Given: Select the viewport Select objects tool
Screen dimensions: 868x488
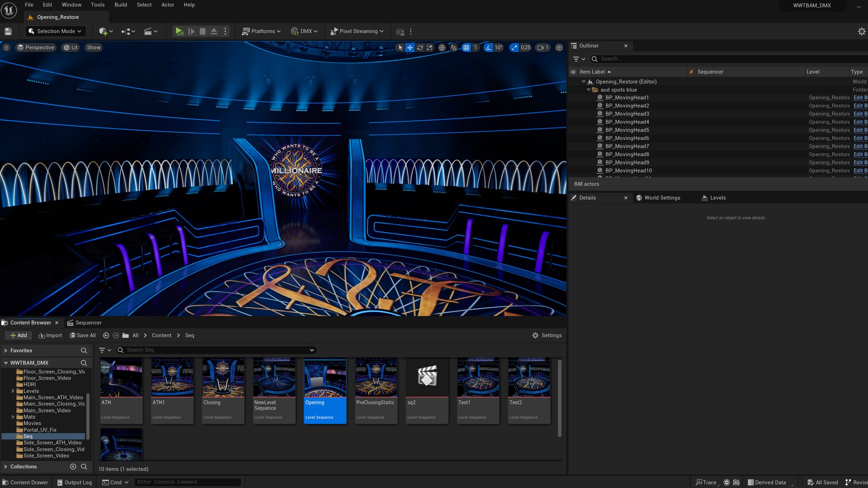Looking at the screenshot, I should [x=400, y=47].
